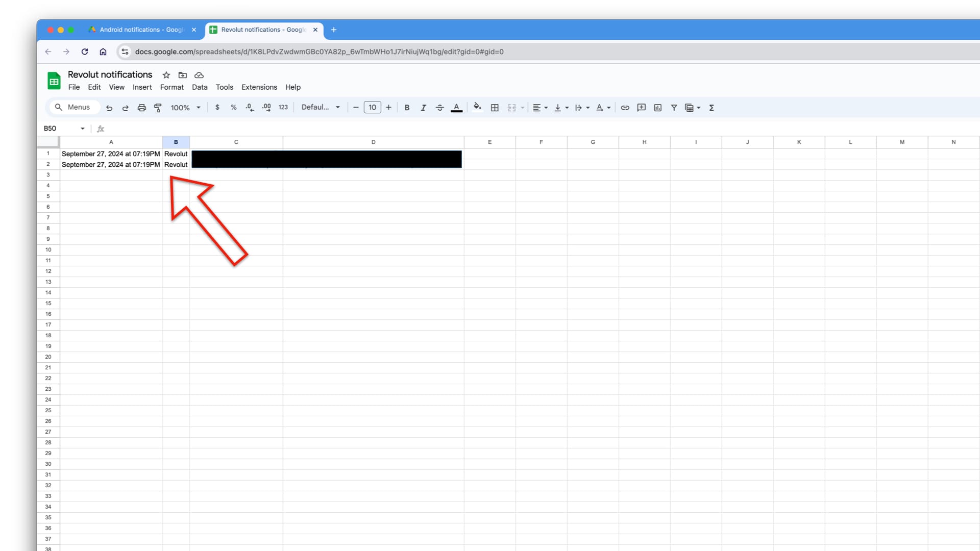Select the paint format tool
The height and width of the screenshot is (551, 980).
158,108
